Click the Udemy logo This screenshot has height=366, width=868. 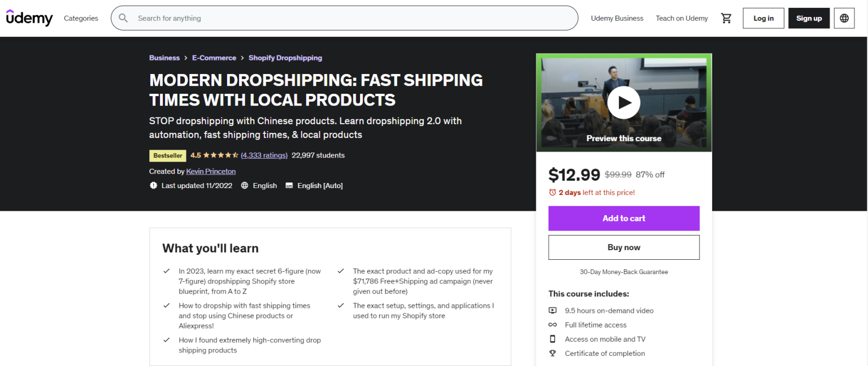click(x=29, y=18)
